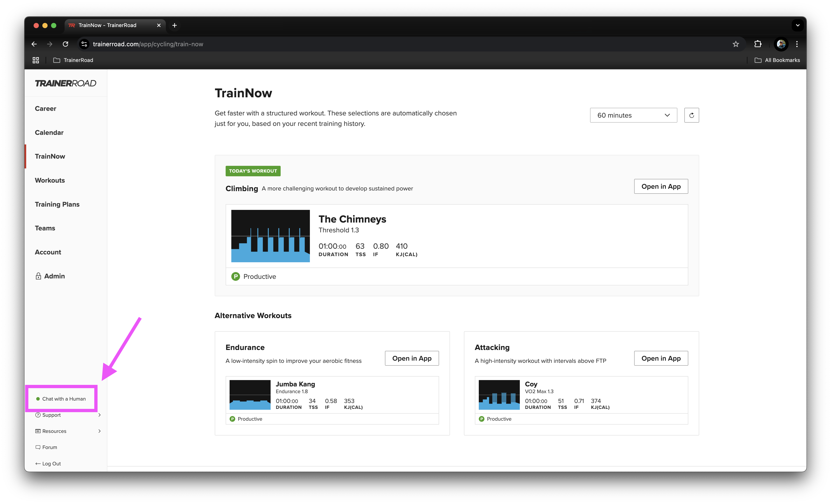The height and width of the screenshot is (504, 831).
Task: Click the Productive badge under Jumba Kang
Action: point(246,419)
